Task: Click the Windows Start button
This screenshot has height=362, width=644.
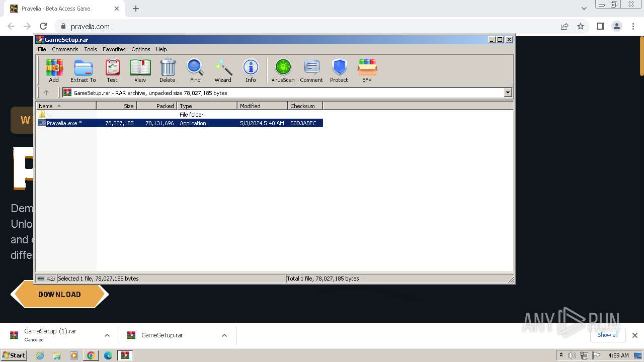Action: (x=14, y=355)
